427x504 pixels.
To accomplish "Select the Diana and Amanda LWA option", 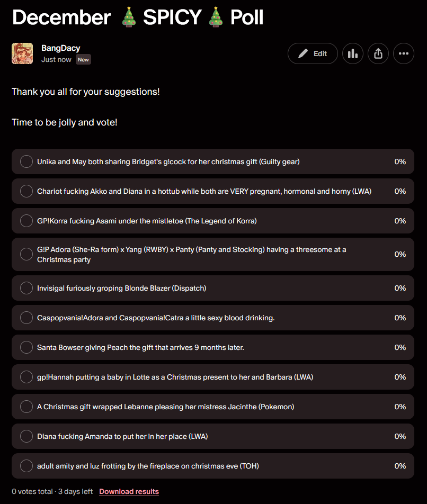I will point(26,436).
